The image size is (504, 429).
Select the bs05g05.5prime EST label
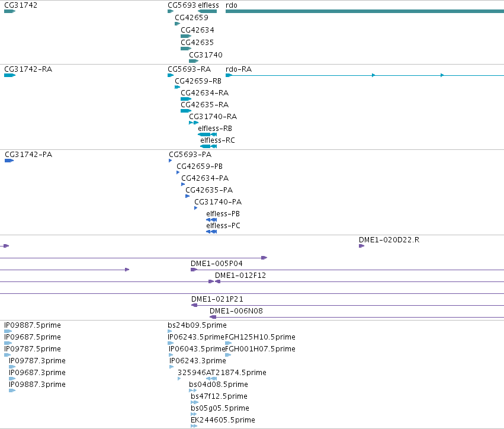pos(220,408)
